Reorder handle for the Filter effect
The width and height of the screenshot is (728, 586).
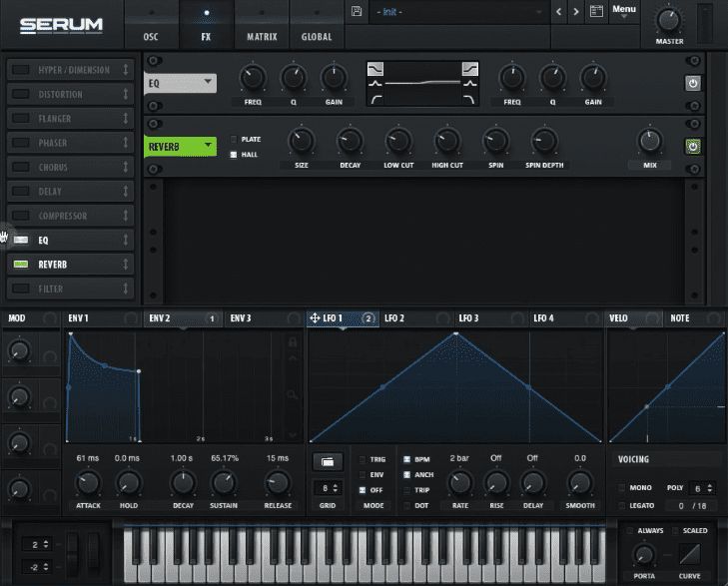click(x=126, y=289)
